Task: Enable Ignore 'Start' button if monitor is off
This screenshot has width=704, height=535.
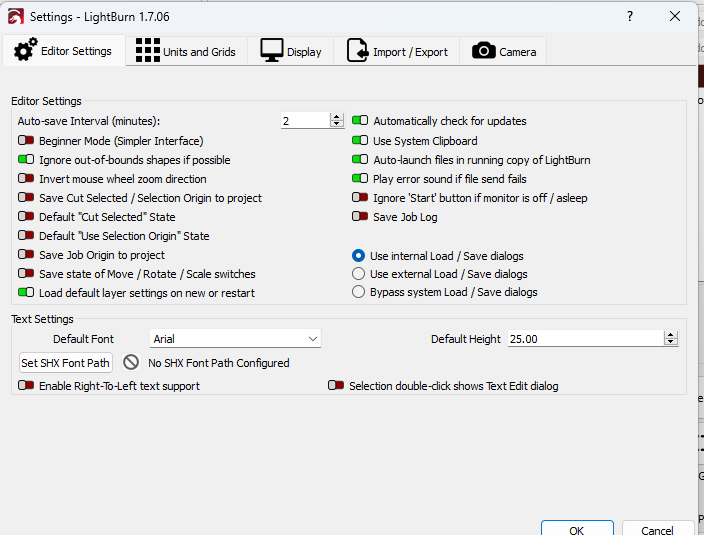Action: click(360, 197)
